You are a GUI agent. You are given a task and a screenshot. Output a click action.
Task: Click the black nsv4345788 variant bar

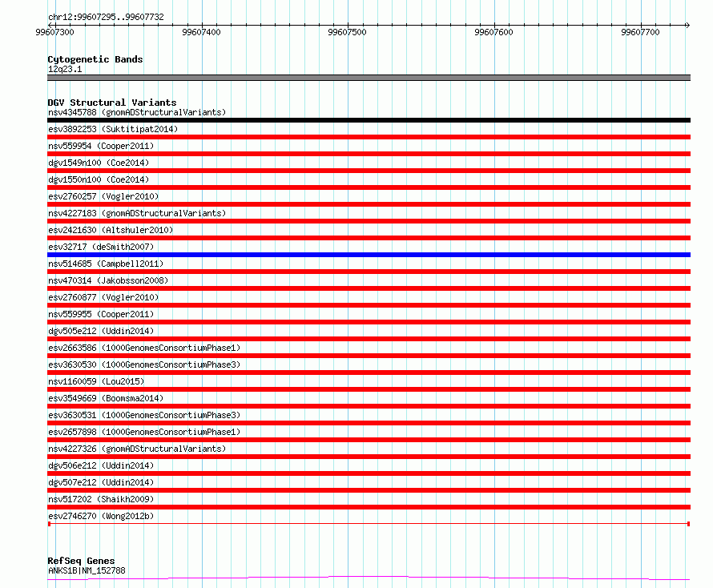click(369, 120)
